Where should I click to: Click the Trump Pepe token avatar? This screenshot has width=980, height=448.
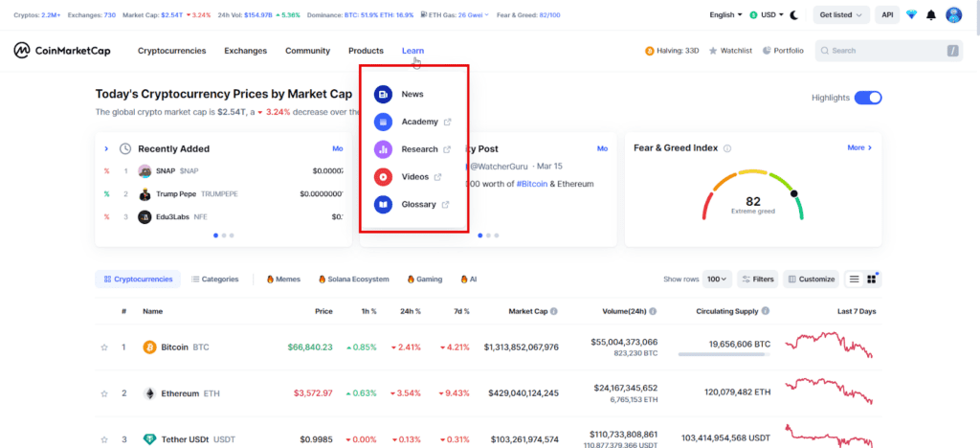coord(145,193)
